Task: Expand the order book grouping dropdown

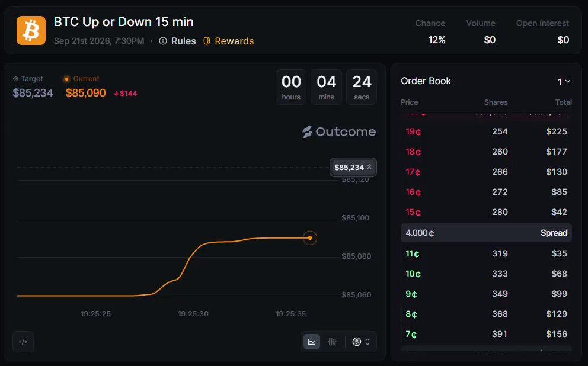Action: pos(564,81)
